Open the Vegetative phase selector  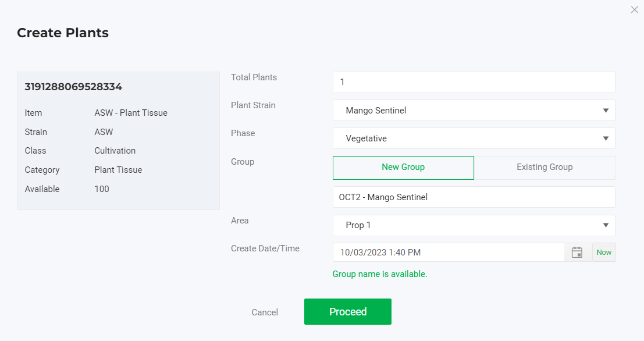474,138
